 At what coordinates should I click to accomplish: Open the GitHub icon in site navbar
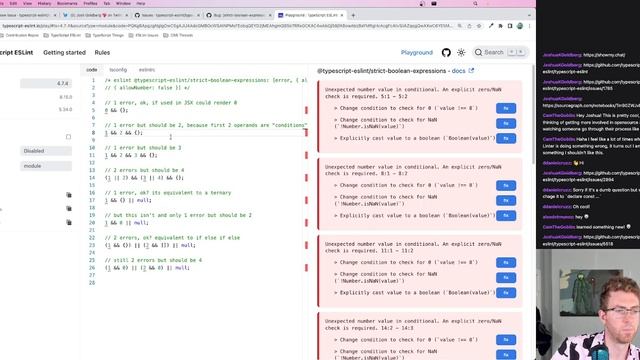coord(446,52)
